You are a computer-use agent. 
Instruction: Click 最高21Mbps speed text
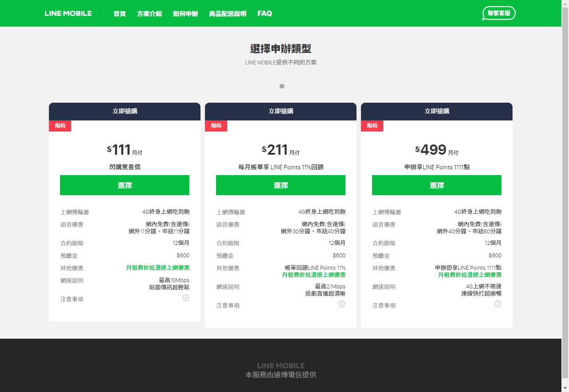pos(330,287)
